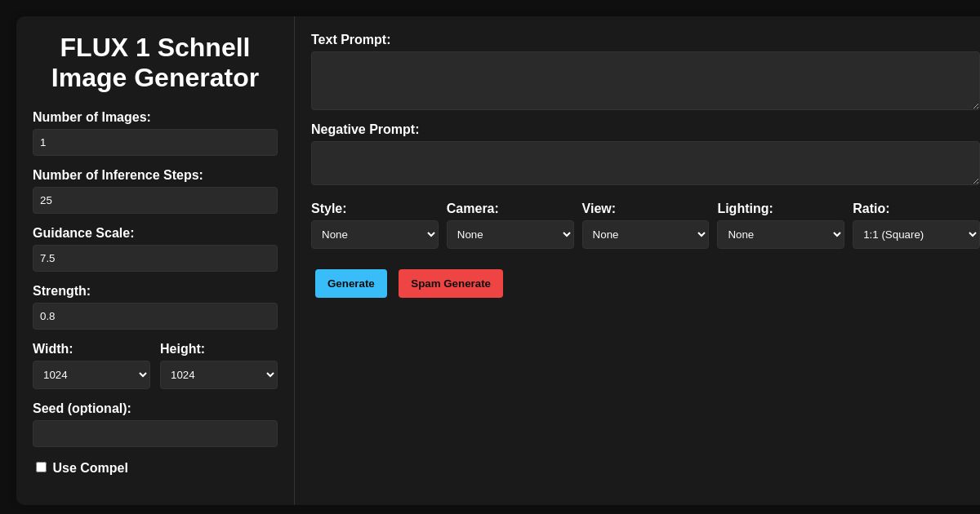Expand the Camera dropdown menu
This screenshot has height=514, width=980.
pyautogui.click(x=510, y=234)
